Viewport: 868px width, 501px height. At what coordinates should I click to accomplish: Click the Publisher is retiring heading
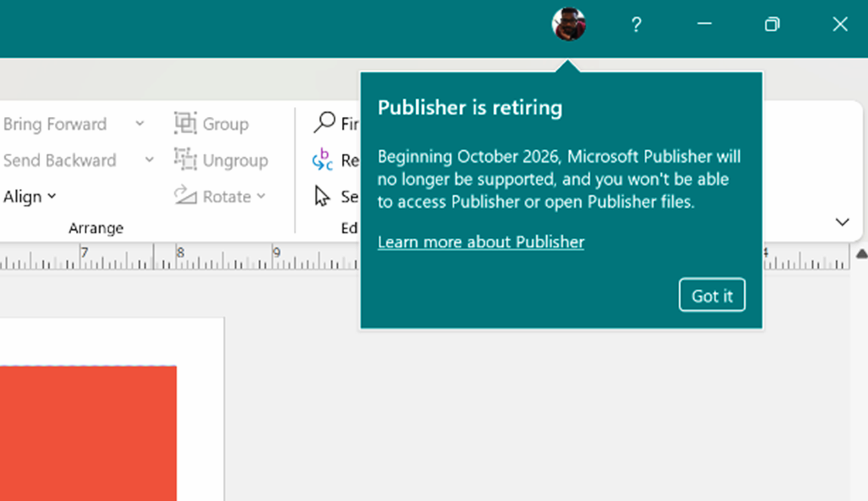(470, 108)
